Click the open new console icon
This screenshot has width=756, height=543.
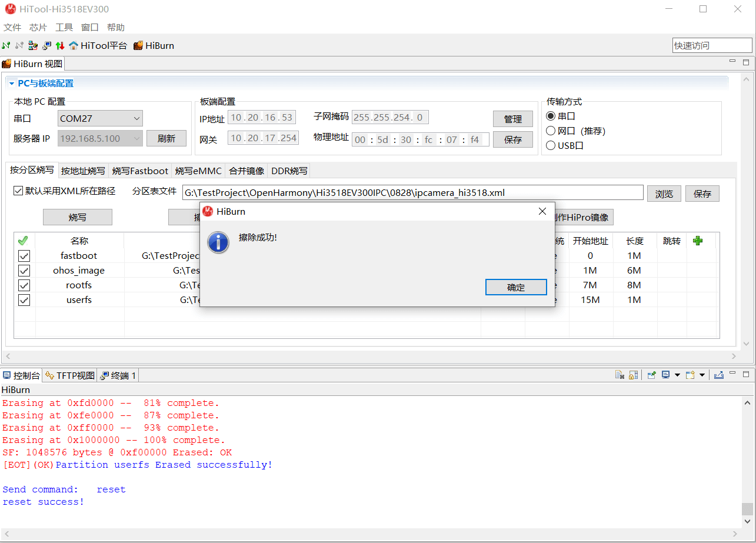[691, 375]
